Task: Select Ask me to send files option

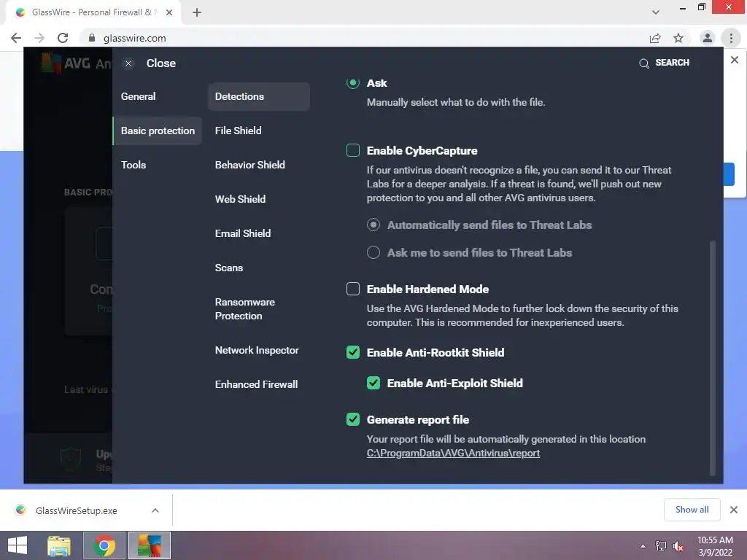Action: pyautogui.click(x=373, y=252)
